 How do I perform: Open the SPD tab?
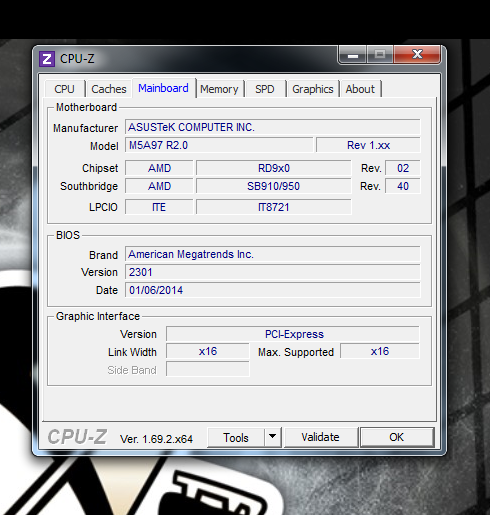[265, 89]
